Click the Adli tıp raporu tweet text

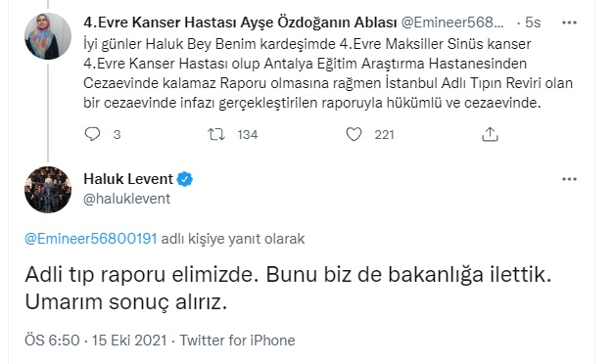288,288
